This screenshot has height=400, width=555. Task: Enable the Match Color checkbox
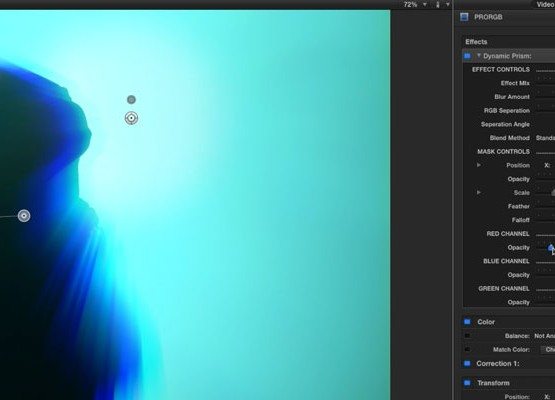467,349
